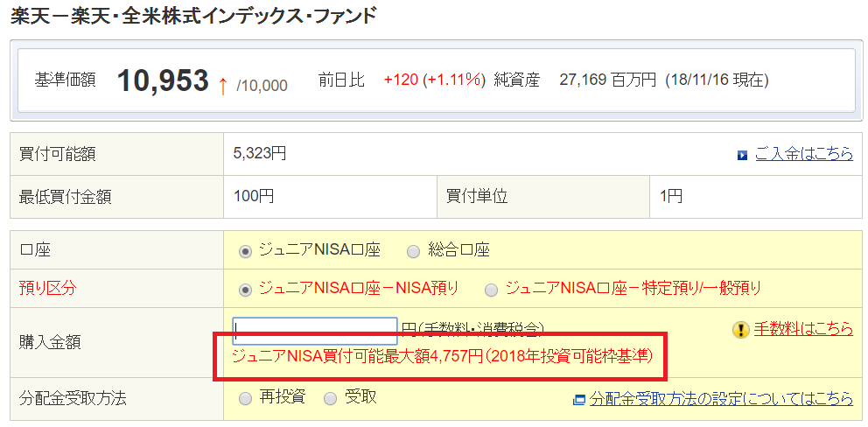Click the 最低買付金額 value 100円

[253, 195]
